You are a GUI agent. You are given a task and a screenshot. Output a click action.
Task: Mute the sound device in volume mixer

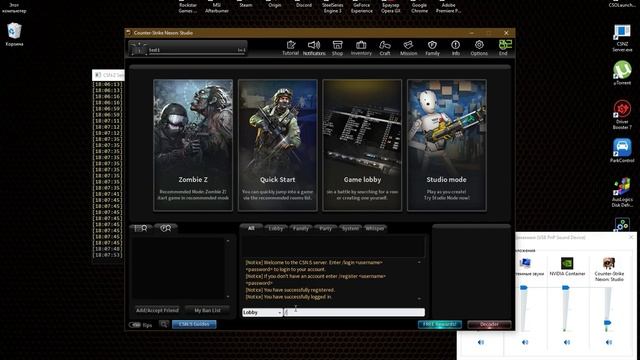point(481,342)
